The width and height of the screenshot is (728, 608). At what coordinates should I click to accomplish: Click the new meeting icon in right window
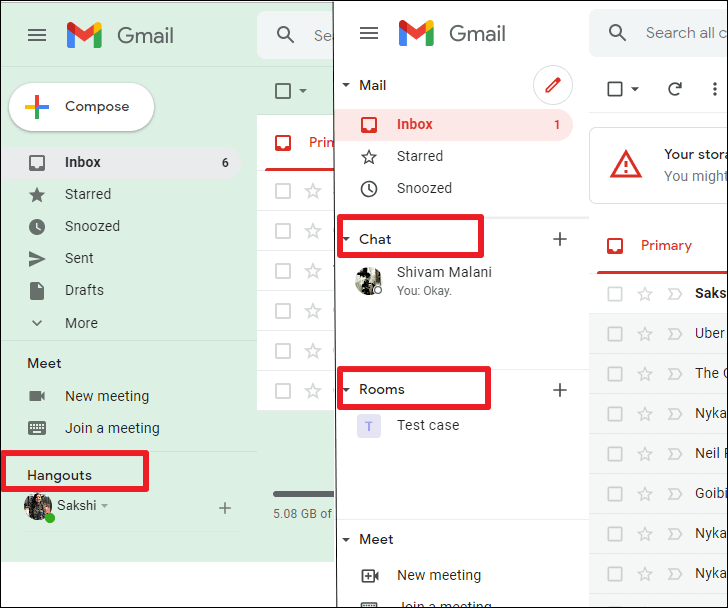[x=370, y=576]
